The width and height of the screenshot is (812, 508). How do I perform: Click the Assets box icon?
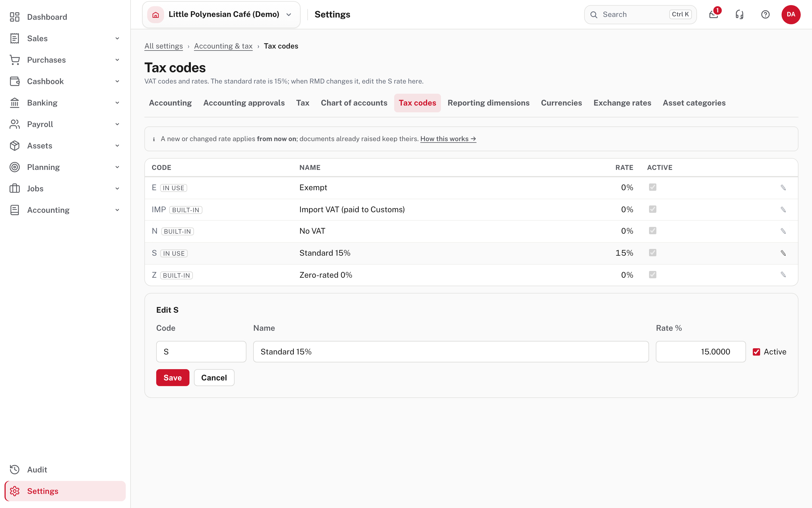14,146
